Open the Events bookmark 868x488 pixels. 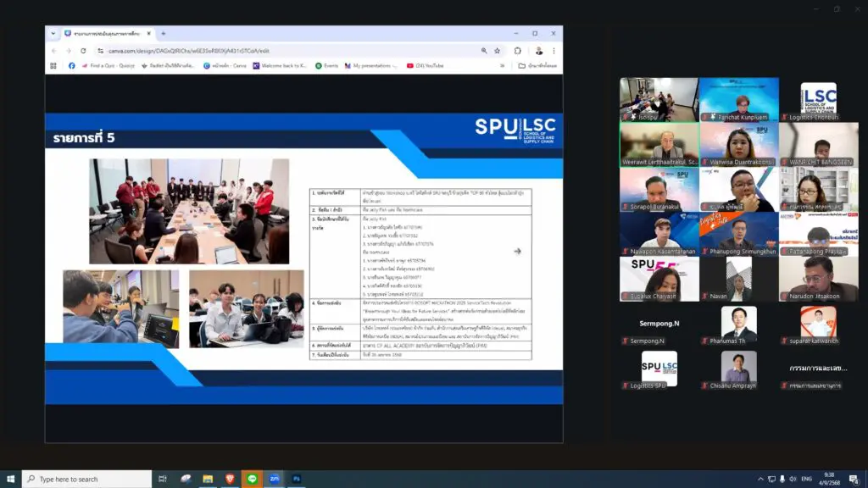coord(326,65)
